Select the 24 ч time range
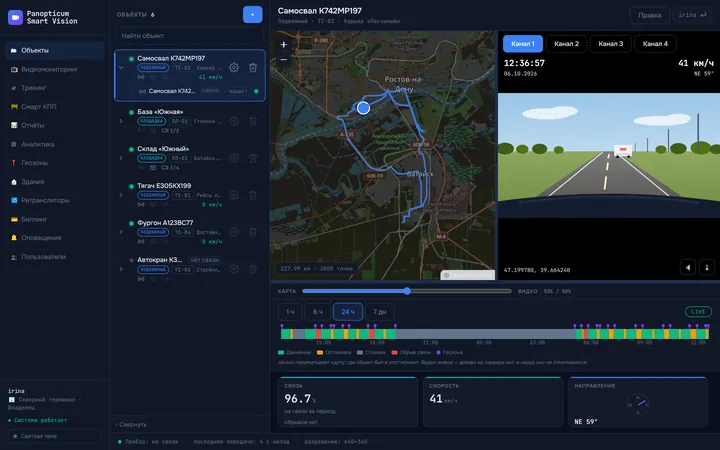Image resolution: width=720 pixels, height=450 pixels. [x=348, y=312]
